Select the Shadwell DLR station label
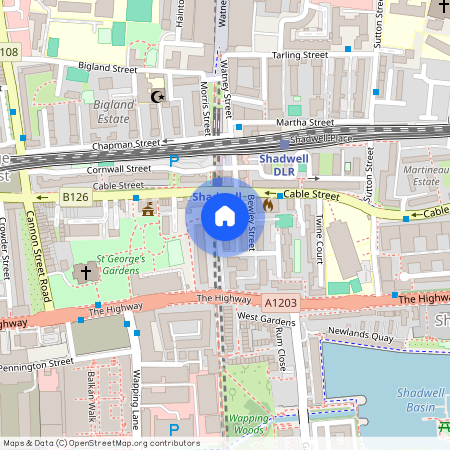 pos(284,165)
